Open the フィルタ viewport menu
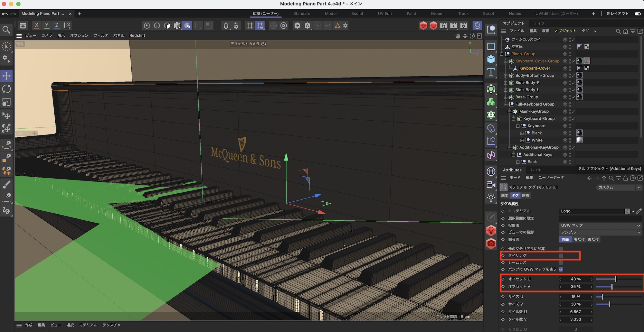This screenshot has width=644, height=332. coord(100,35)
